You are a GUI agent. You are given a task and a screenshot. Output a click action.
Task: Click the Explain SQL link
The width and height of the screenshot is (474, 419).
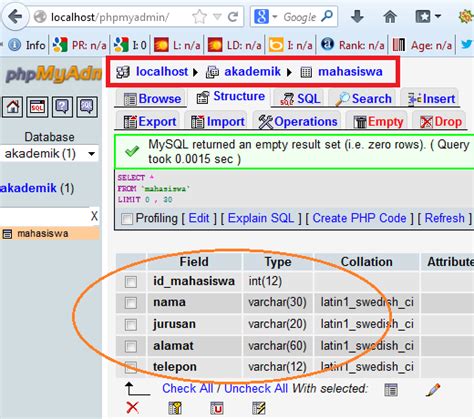(261, 218)
